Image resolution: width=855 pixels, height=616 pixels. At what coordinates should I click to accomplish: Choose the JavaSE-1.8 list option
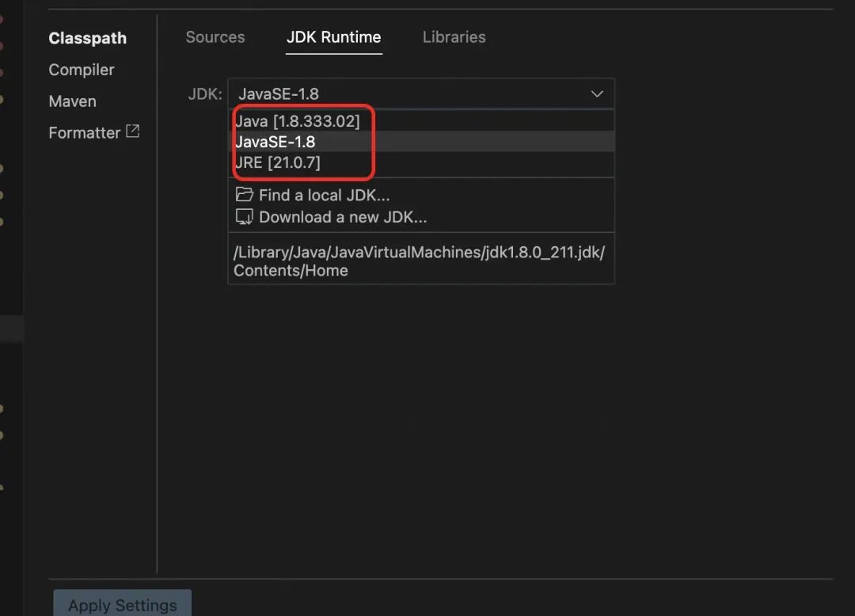pyautogui.click(x=421, y=142)
